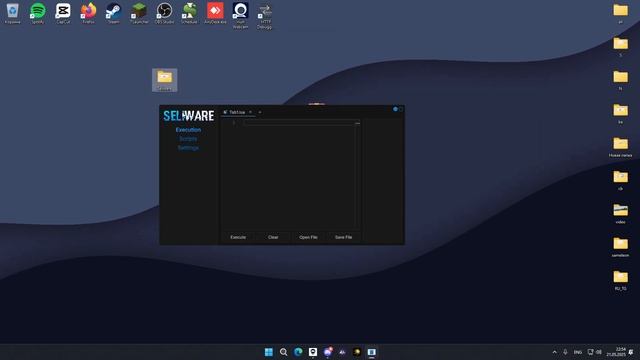The image size is (640, 360).
Task: Open network and volume quick settings
Action: pos(595,352)
